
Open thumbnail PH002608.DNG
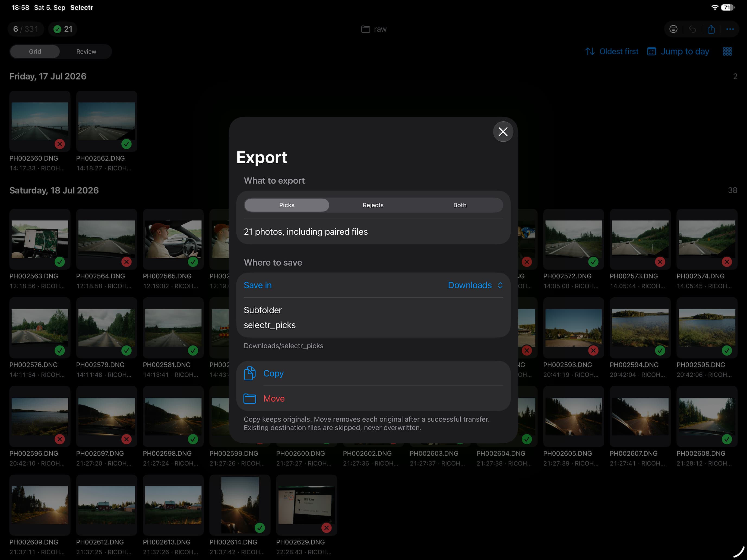click(707, 416)
